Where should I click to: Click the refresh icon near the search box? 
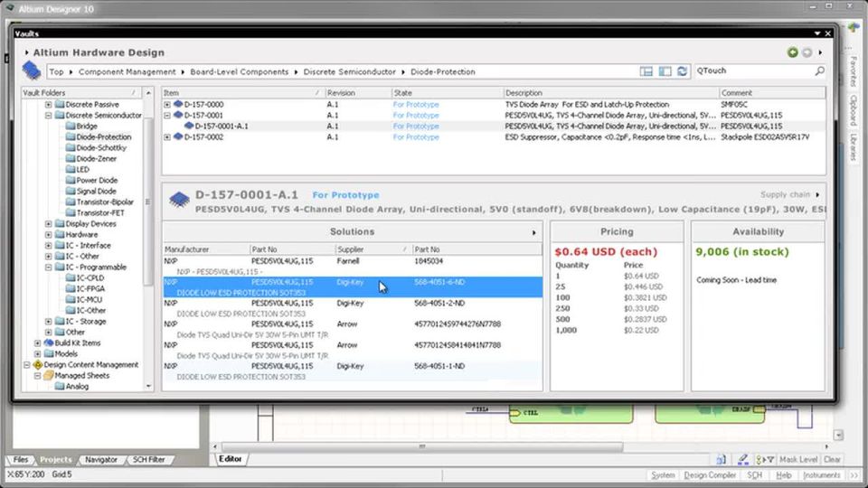coord(683,71)
